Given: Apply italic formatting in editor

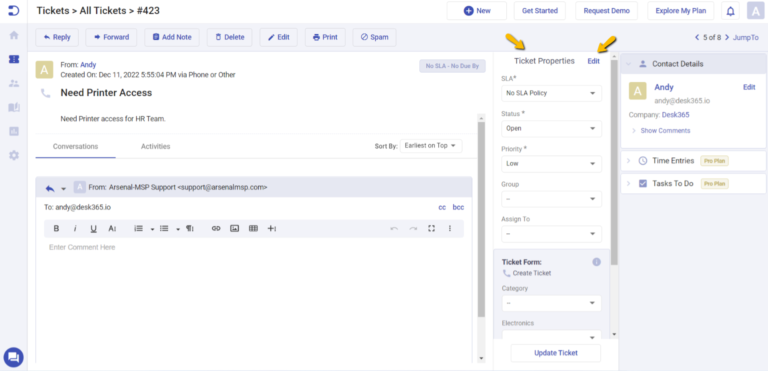Looking at the screenshot, I should tap(75, 228).
